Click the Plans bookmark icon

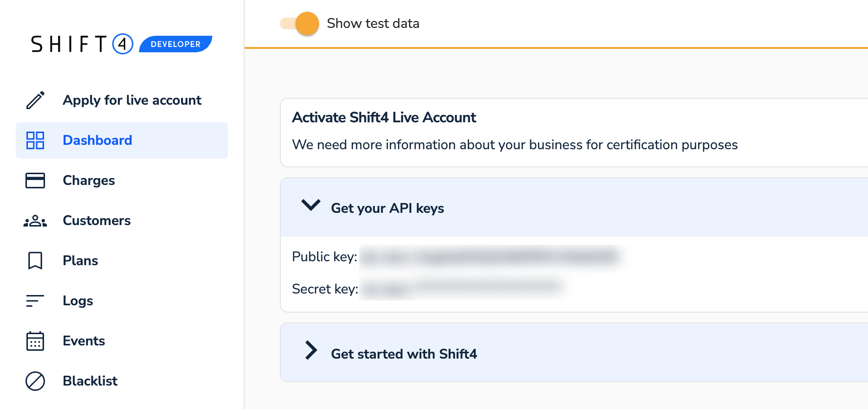[x=35, y=261]
